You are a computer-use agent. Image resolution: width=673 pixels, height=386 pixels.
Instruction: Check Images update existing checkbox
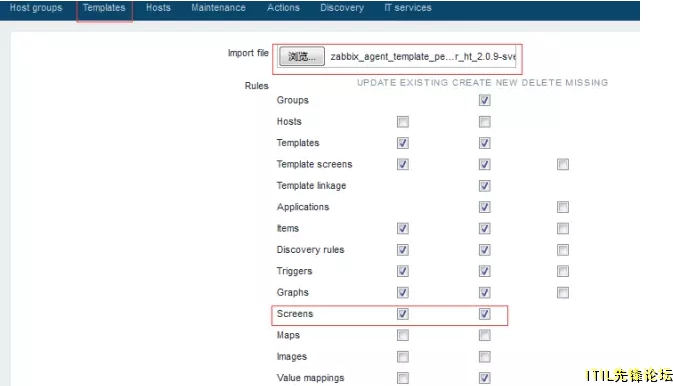pos(403,357)
